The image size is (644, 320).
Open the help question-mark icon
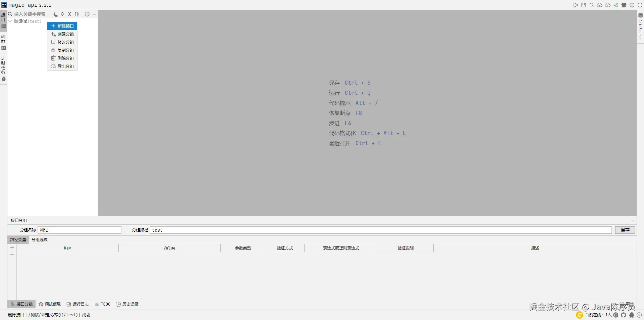639,315
